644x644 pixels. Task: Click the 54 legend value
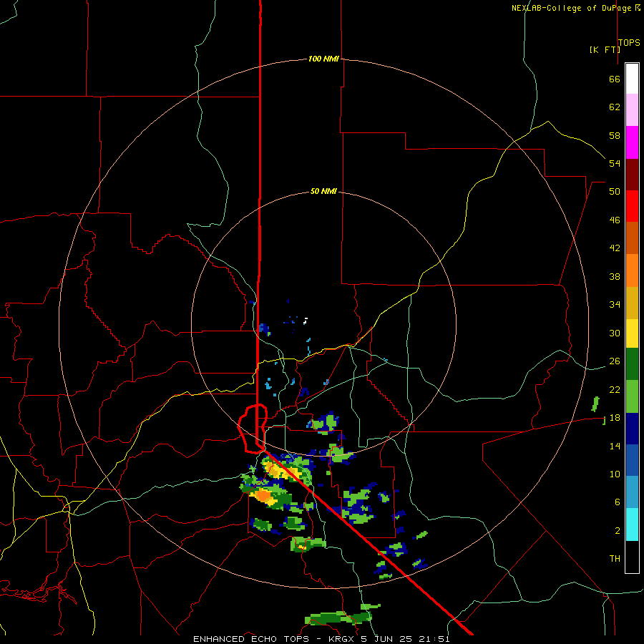tap(615, 163)
